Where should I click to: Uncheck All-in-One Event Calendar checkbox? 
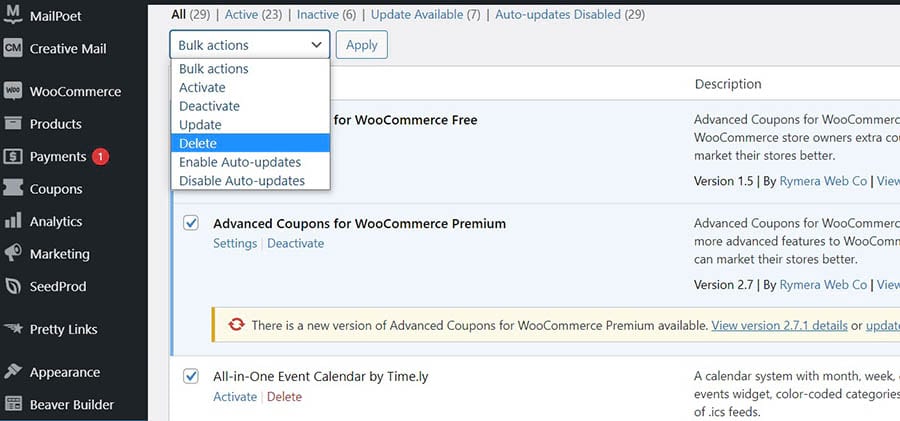pyautogui.click(x=191, y=376)
